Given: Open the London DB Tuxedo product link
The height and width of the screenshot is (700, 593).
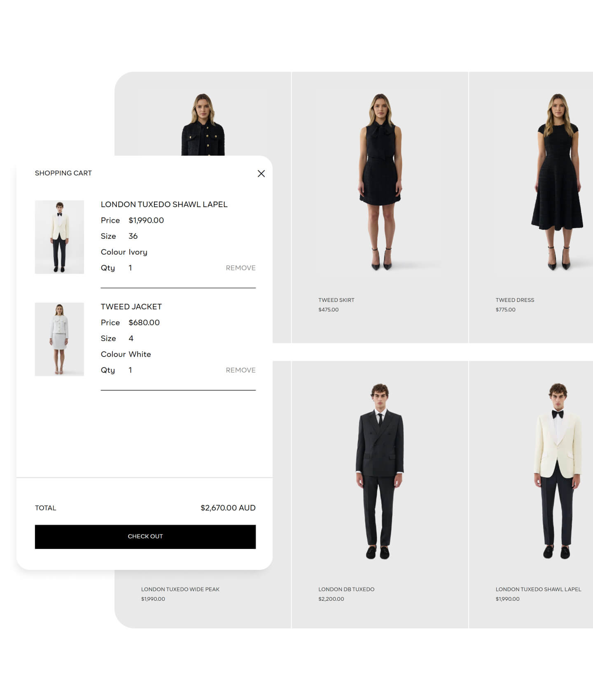Looking at the screenshot, I should tap(346, 589).
